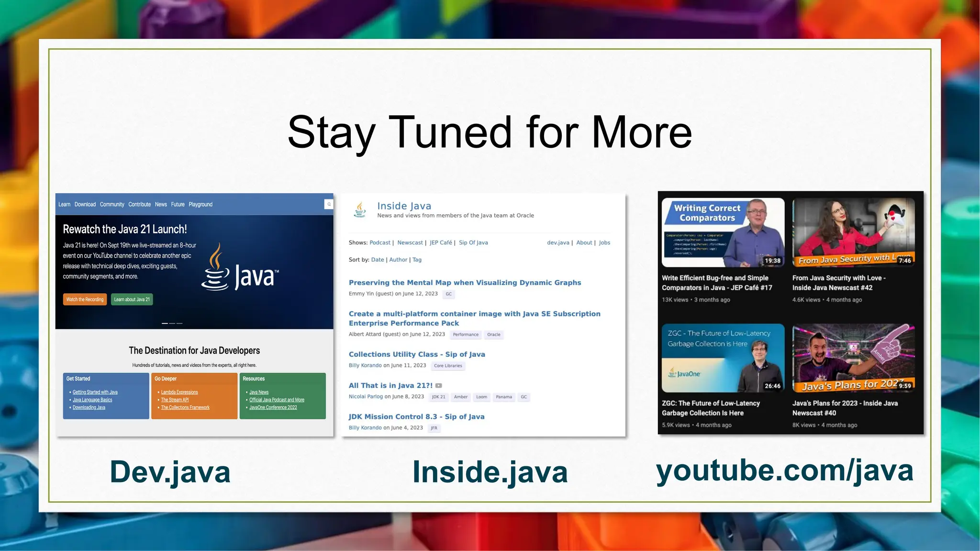Open the multi-platform container image article
The image size is (980, 551).
coord(474,319)
